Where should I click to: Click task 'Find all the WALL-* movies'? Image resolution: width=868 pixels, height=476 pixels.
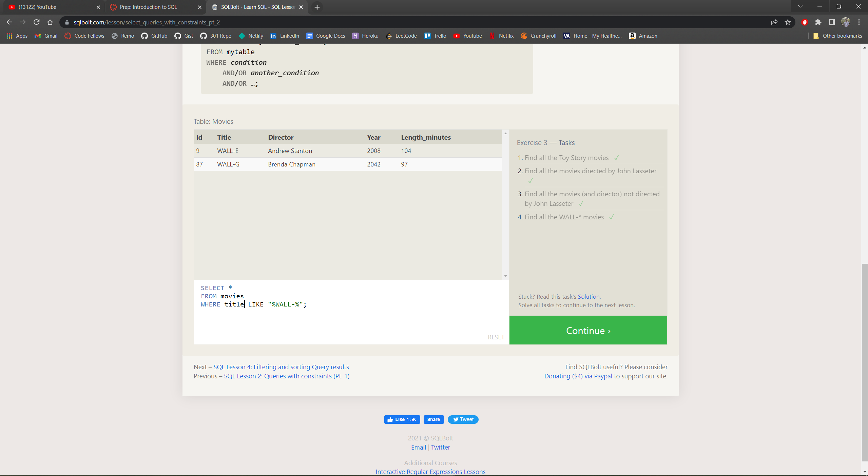pos(564,217)
